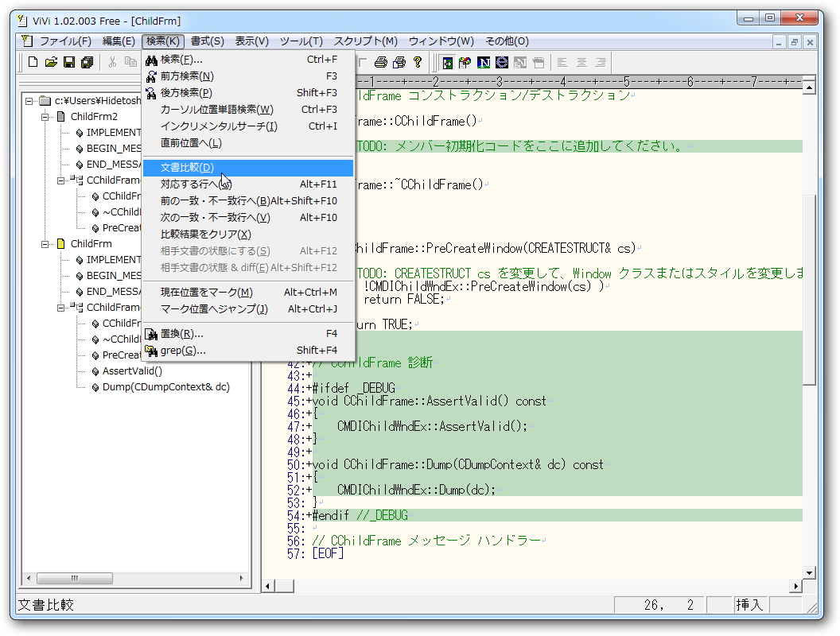840x636 pixels.
Task: Select the highlighted 文書比較(D) entry
Action: 248,168
